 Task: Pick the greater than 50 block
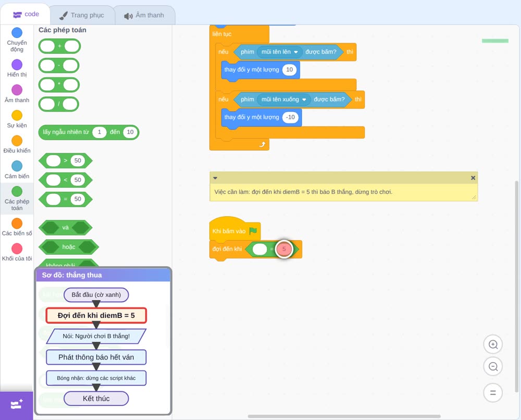[66, 161]
